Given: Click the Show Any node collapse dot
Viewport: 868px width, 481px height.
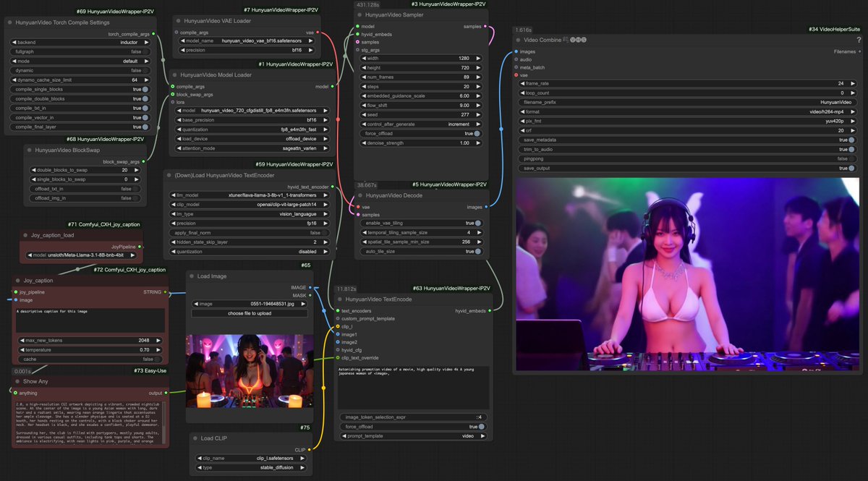Looking at the screenshot, I should 17,380.
